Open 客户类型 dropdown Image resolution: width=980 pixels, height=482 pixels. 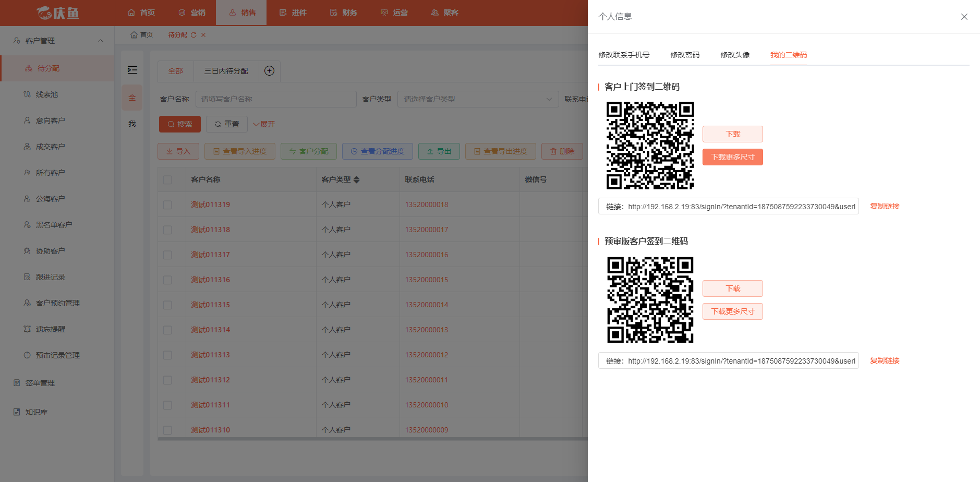[x=478, y=99]
